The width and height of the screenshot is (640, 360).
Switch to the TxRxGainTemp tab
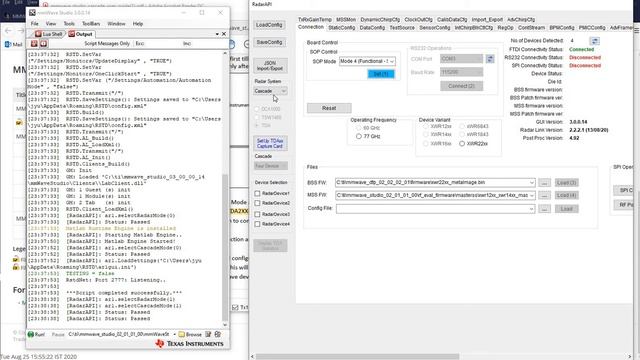tap(315, 20)
